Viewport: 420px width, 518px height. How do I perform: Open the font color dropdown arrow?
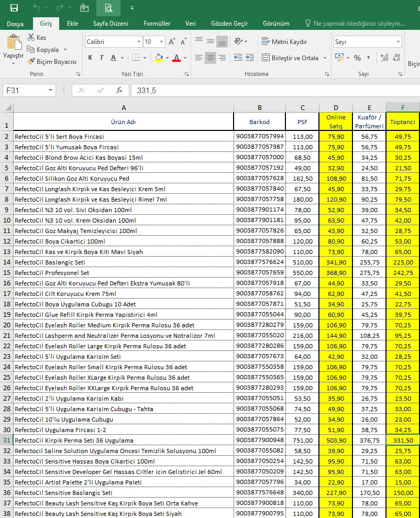pyautogui.click(x=185, y=58)
